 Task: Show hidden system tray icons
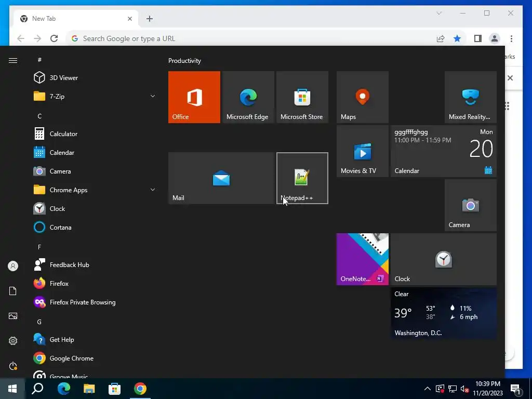click(428, 389)
